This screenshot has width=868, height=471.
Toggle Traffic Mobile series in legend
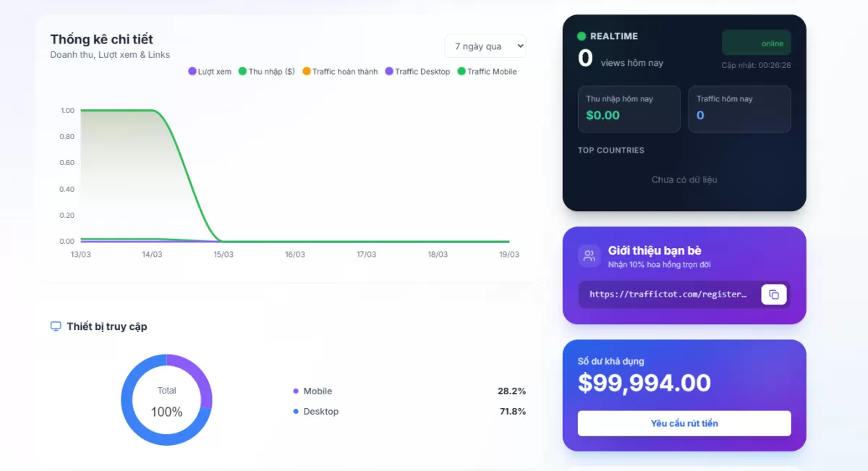(487, 72)
